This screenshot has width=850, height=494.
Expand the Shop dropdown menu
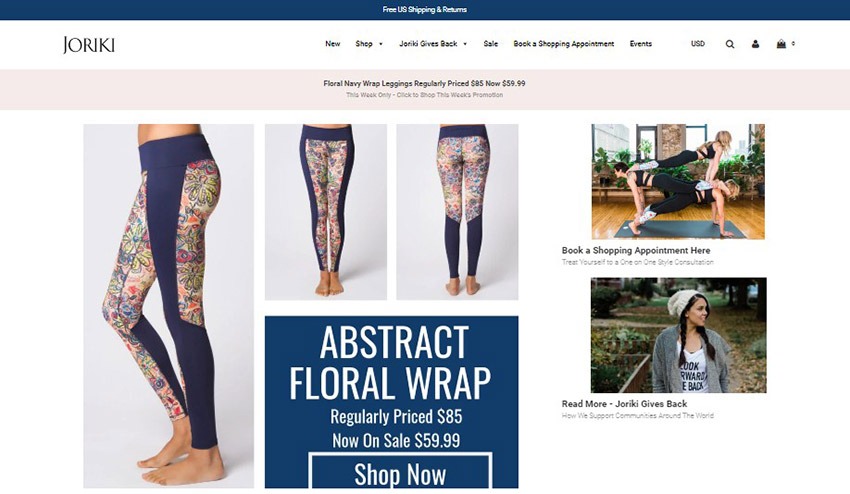coord(369,44)
